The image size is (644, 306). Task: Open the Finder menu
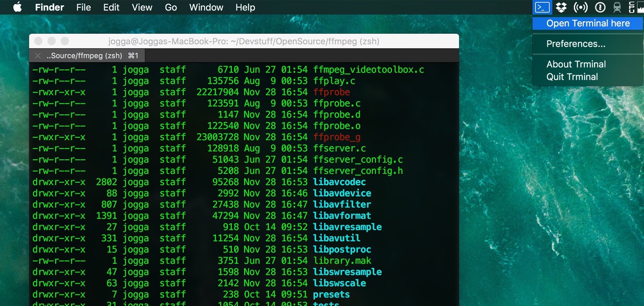[49, 7]
